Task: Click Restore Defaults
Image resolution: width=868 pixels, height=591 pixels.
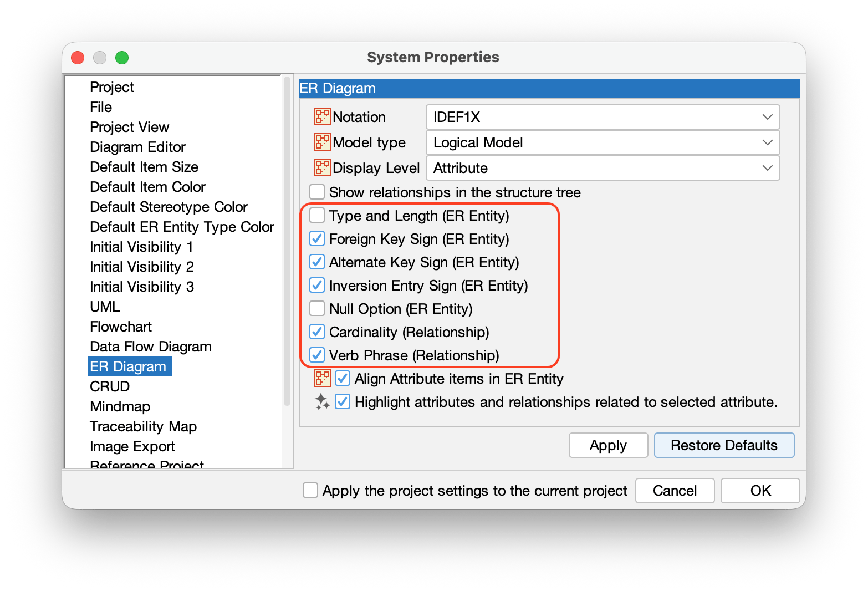Action: (724, 445)
